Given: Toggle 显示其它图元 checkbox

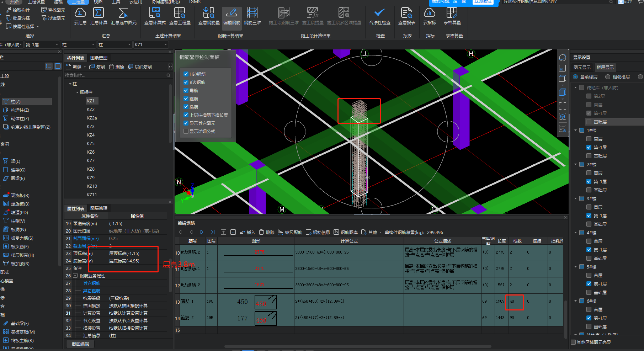Looking at the screenshot, I should point(186,123).
